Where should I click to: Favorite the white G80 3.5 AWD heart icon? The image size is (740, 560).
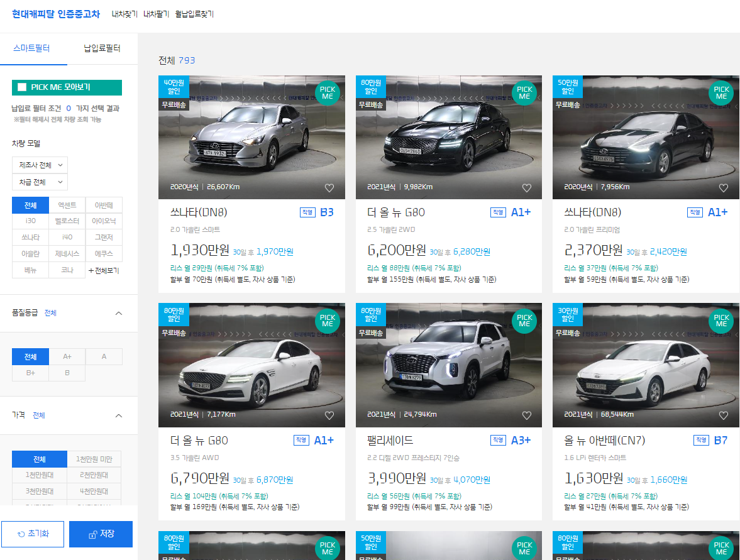click(329, 415)
